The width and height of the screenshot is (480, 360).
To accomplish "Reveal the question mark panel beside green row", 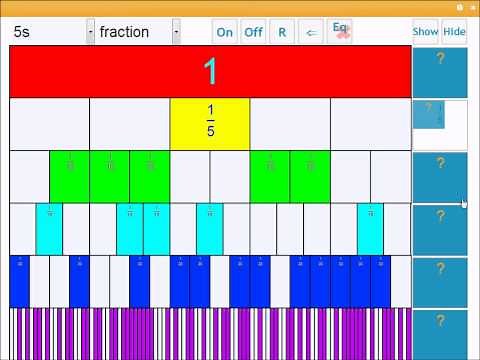I will tap(440, 177).
